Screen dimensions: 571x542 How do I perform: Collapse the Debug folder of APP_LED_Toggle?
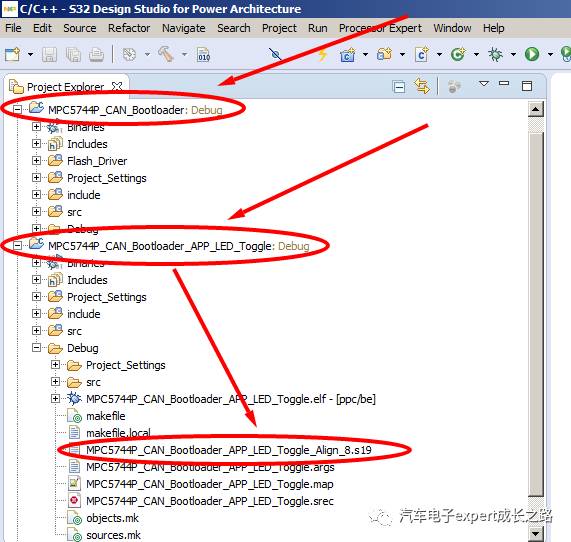36,347
